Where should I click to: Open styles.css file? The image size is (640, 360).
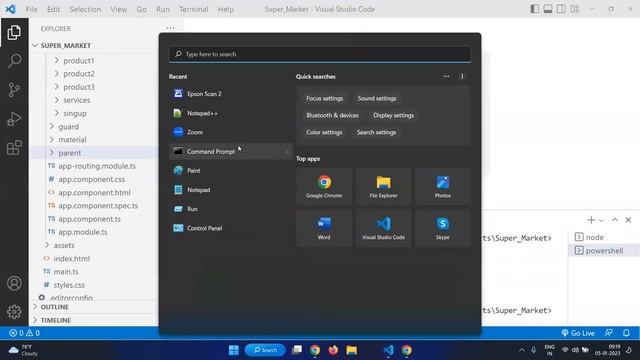click(x=69, y=285)
